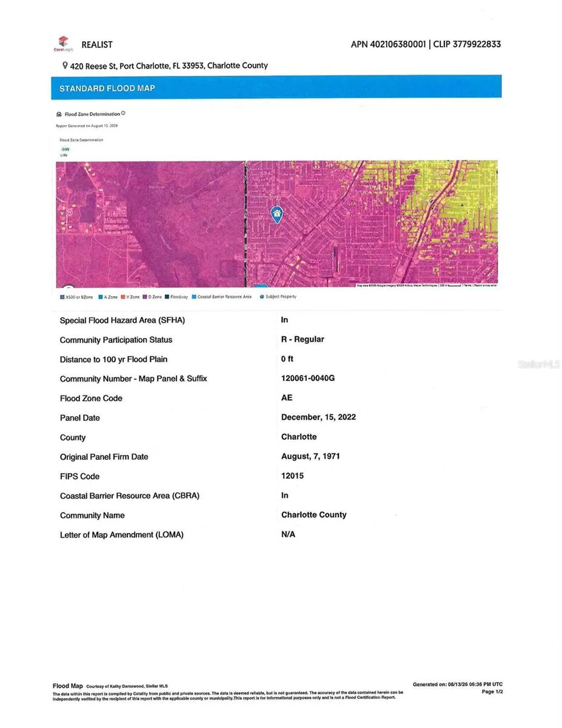Screen dimensions: 562x728
Task: Click the Courtesy of Kathy Damewood footer text
Action: click(127, 686)
